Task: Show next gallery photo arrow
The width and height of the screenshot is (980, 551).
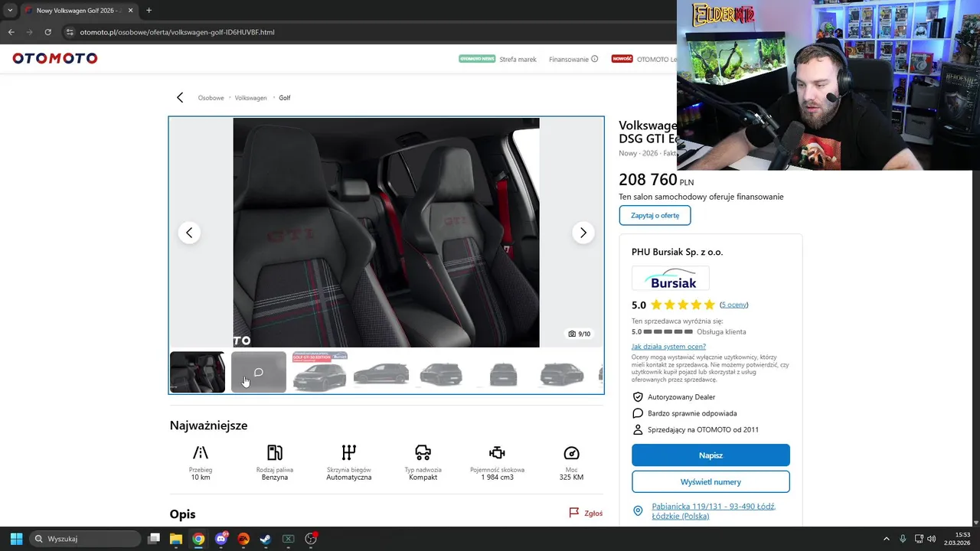Action: tap(583, 233)
